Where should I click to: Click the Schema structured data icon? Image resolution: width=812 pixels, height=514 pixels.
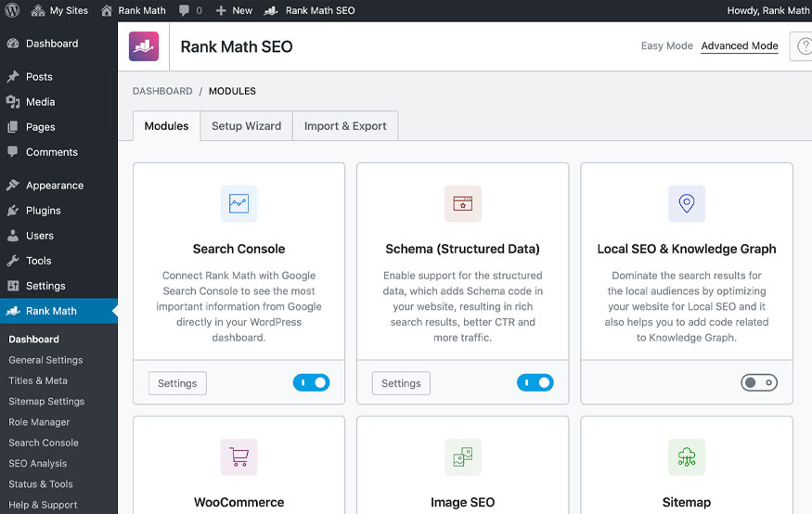coord(462,203)
